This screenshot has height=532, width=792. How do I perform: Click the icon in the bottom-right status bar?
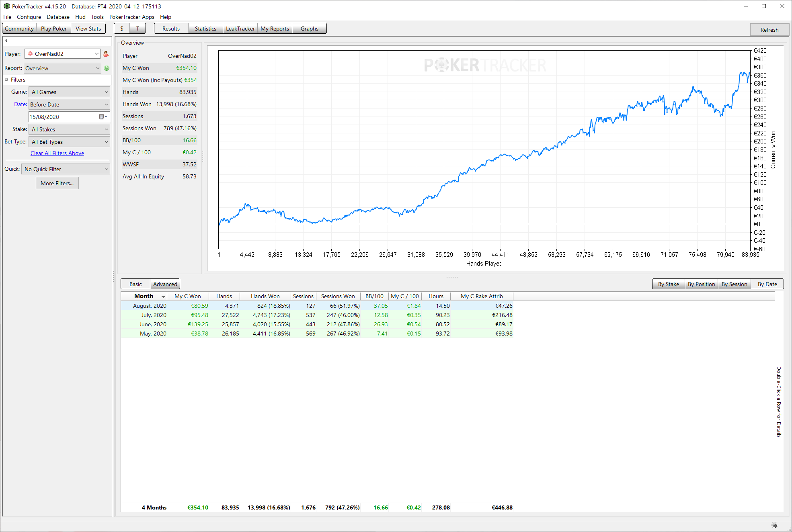(x=775, y=525)
